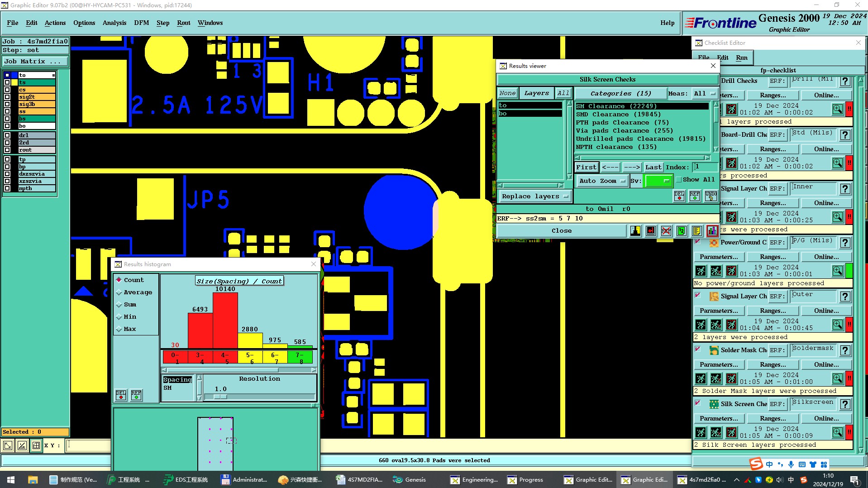Toggle visibility checkbox for layer ts
Image resolution: width=868 pixels, height=488 pixels.
coord(7,82)
